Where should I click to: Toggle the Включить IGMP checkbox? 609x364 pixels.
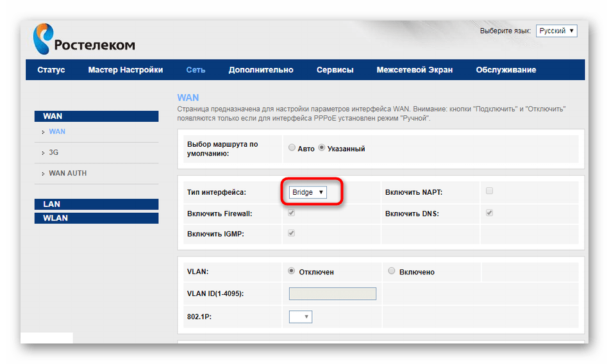(x=291, y=233)
